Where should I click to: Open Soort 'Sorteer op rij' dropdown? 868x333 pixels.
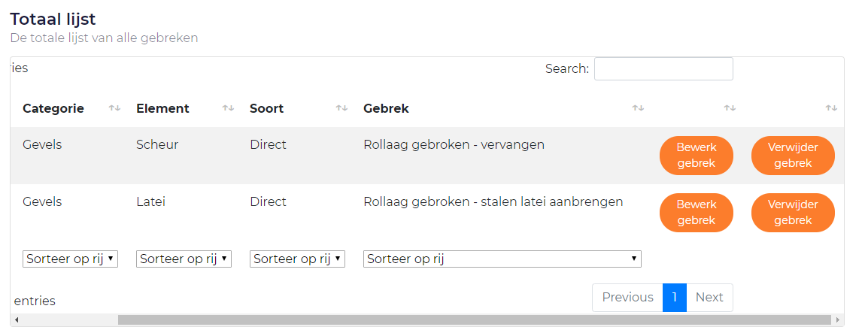click(297, 259)
